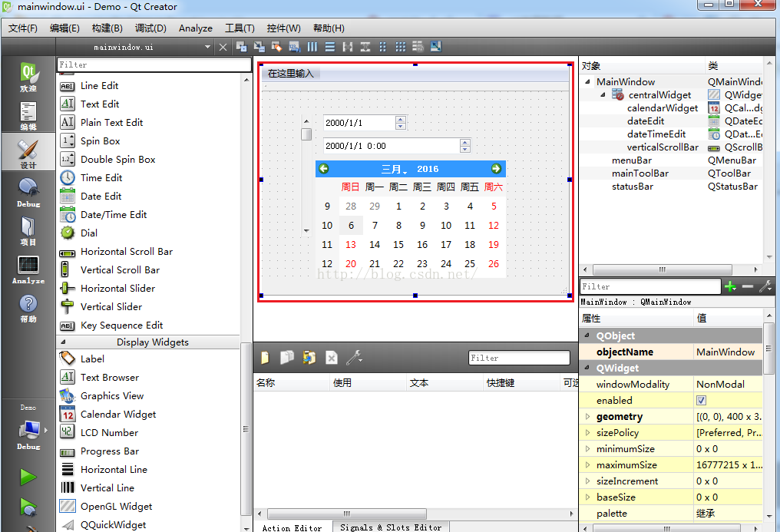Screen dimensions: 780x532
Task: Collapse the centralWidget tree node
Action: 603,94
